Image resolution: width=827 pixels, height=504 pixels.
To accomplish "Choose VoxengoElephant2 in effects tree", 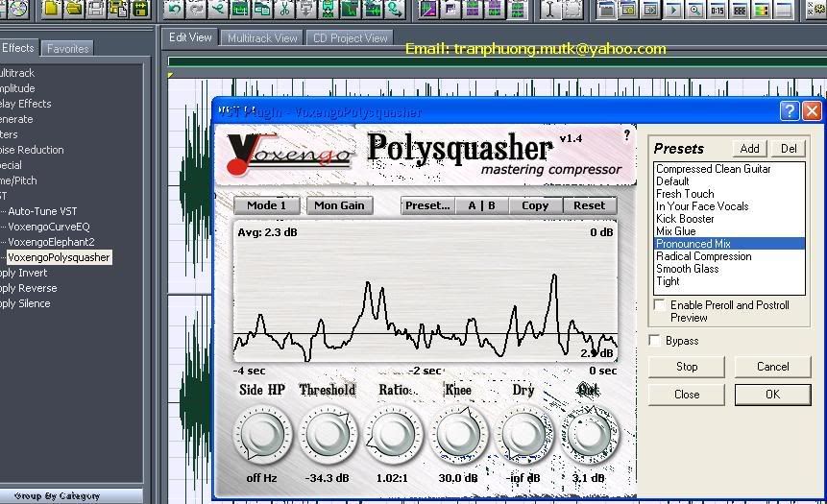I will 51,242.
